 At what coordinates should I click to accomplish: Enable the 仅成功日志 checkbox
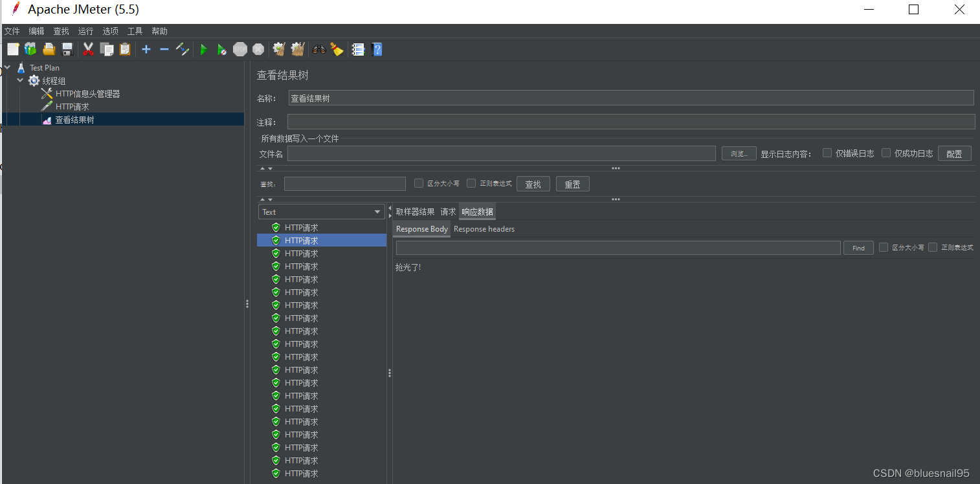[886, 153]
